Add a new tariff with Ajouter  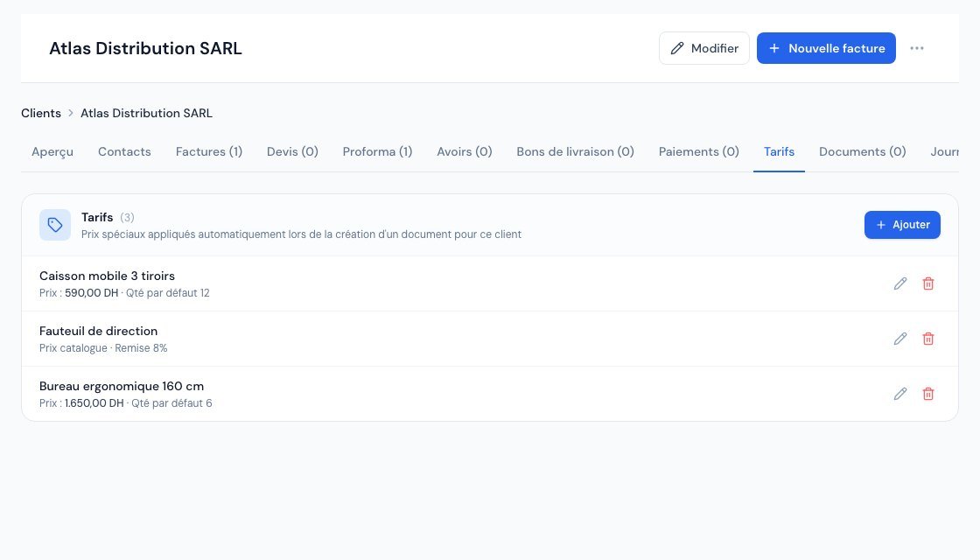tap(902, 225)
